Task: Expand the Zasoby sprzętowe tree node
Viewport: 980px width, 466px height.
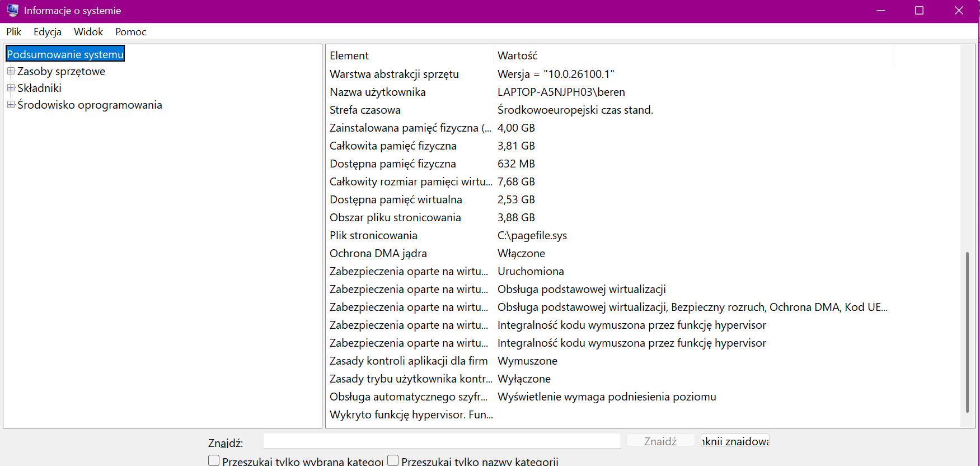Action: click(11, 71)
